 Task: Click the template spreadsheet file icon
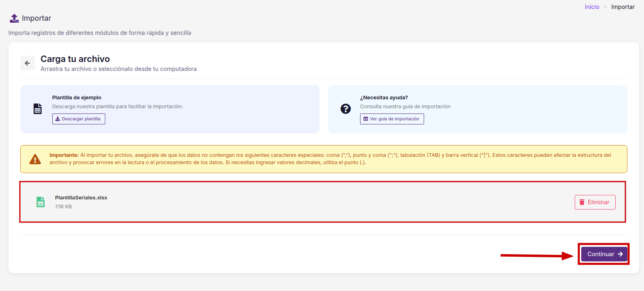tap(38, 109)
